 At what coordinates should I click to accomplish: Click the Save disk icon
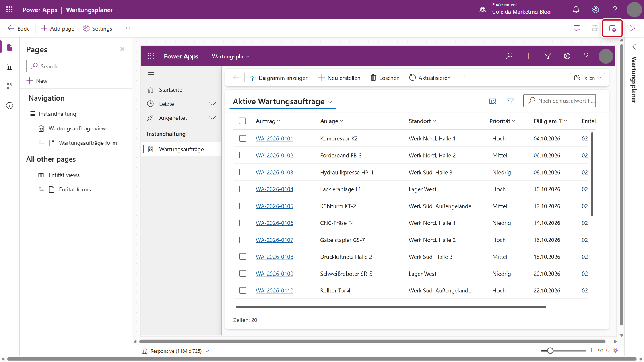click(594, 28)
